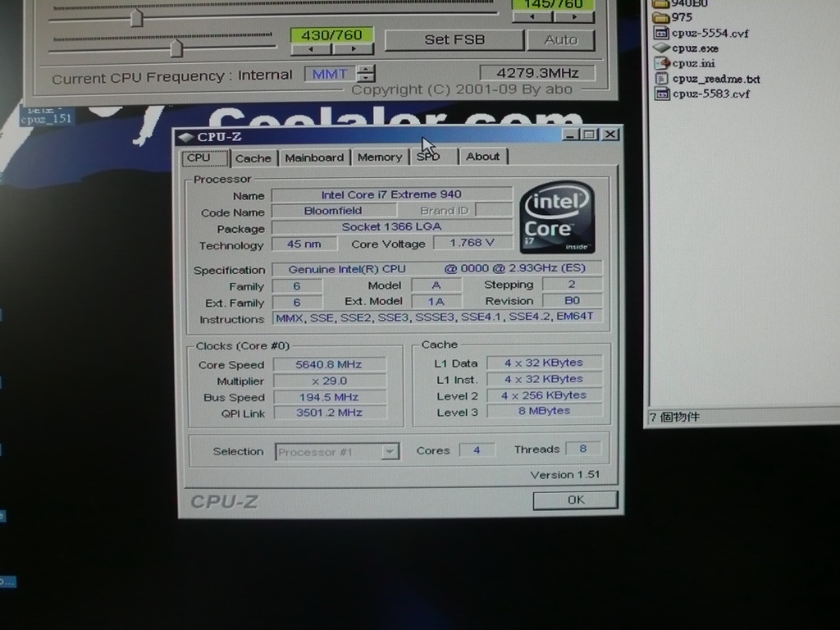840x630 pixels.
Task: Click the lower slider thumb near 430/760
Action: tap(176, 48)
